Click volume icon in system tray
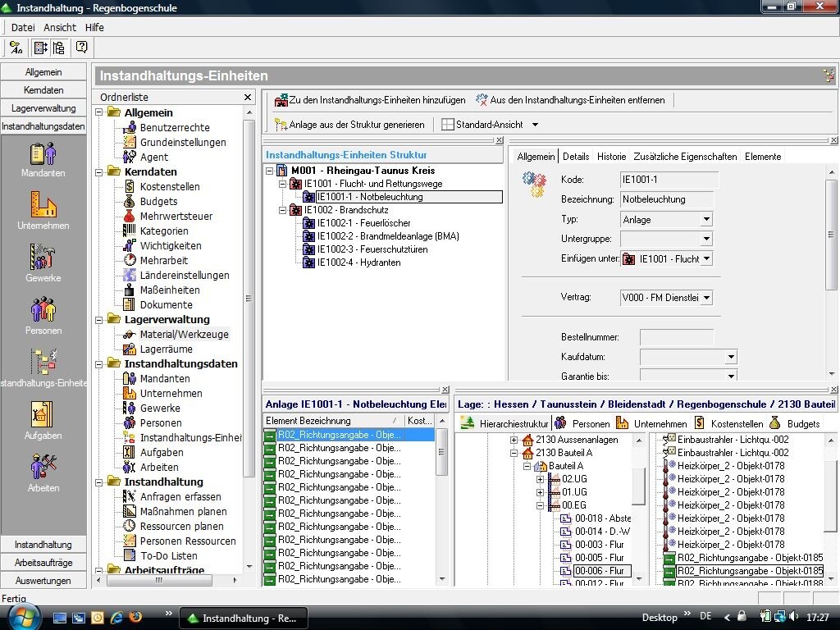 793,617
